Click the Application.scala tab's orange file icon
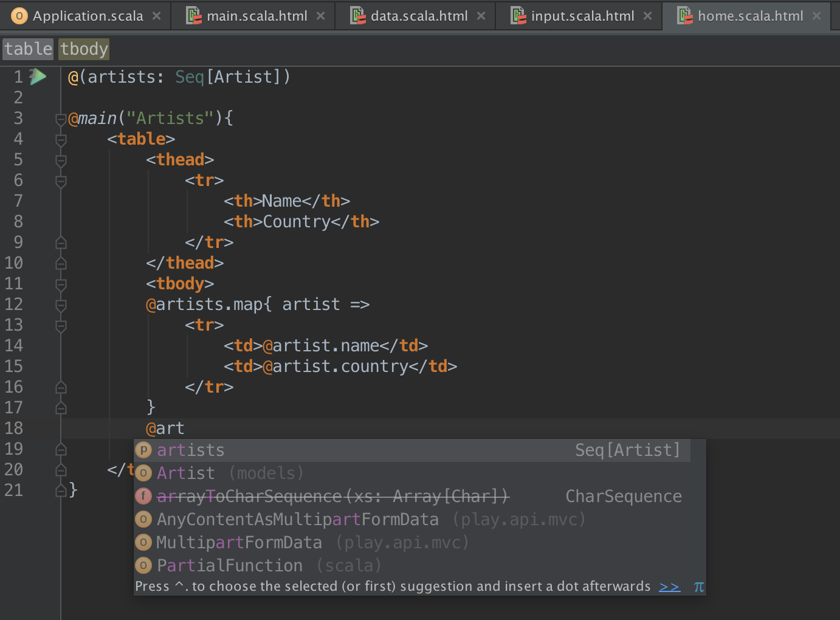Image resolution: width=840 pixels, height=620 pixels. [19, 16]
